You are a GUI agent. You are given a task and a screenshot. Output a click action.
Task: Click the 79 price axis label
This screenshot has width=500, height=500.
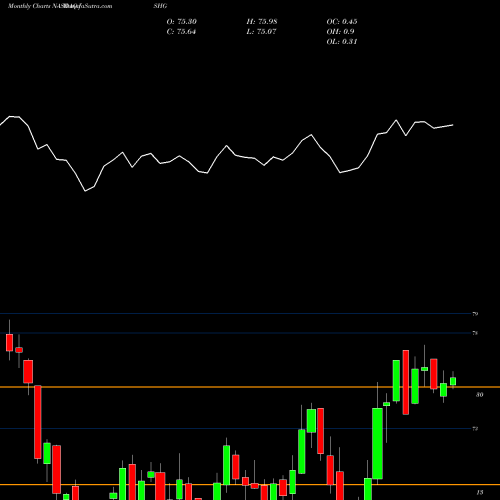coord(475,314)
